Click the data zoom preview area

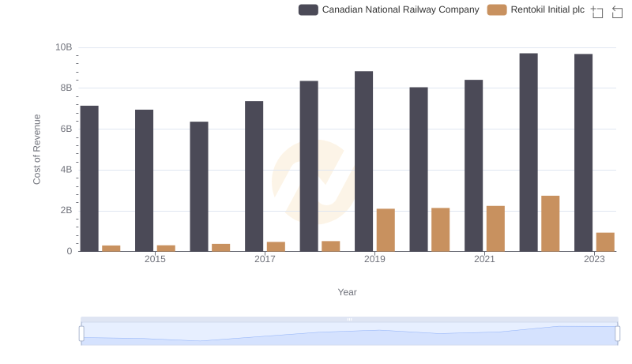click(349, 334)
